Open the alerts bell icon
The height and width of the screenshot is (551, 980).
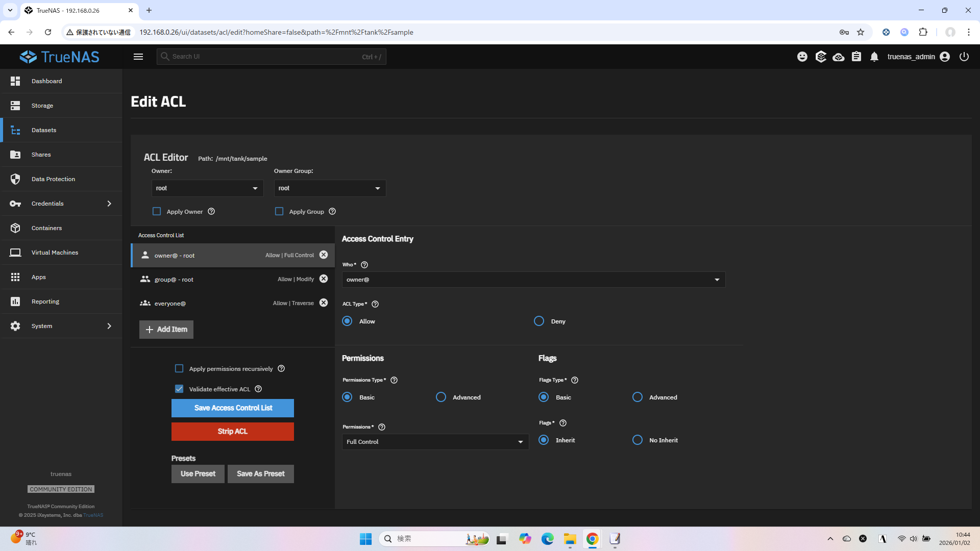874,57
